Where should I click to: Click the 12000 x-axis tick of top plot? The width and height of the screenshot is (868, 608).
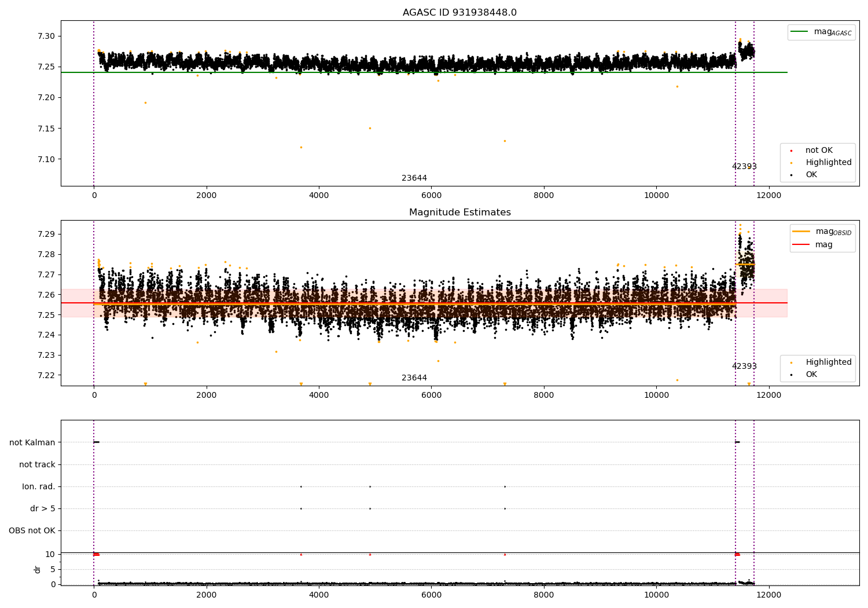point(768,196)
